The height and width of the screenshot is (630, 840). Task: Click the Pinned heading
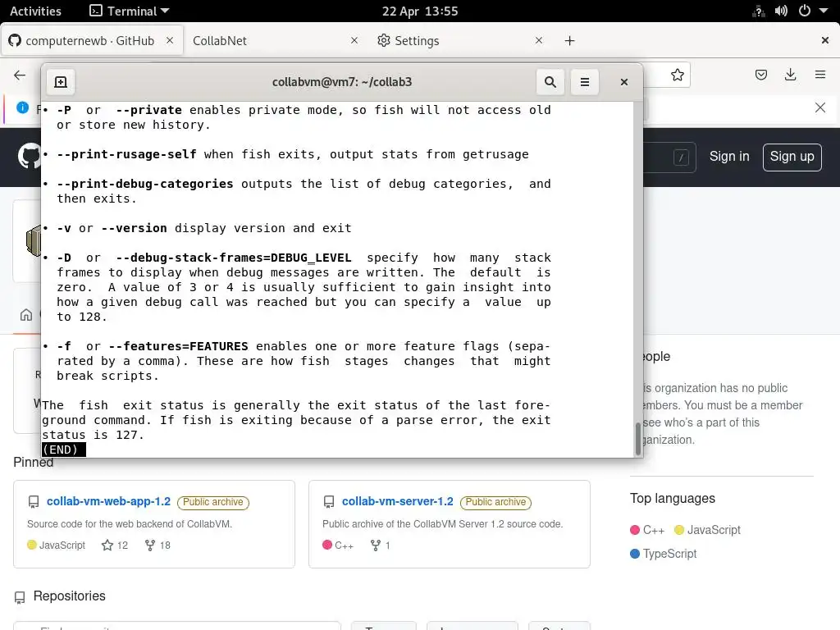pos(33,463)
